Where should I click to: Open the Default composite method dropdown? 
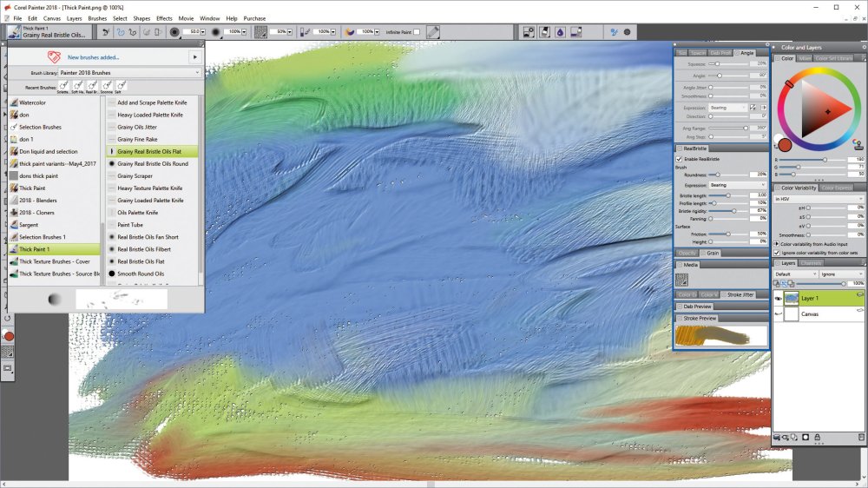[795, 274]
